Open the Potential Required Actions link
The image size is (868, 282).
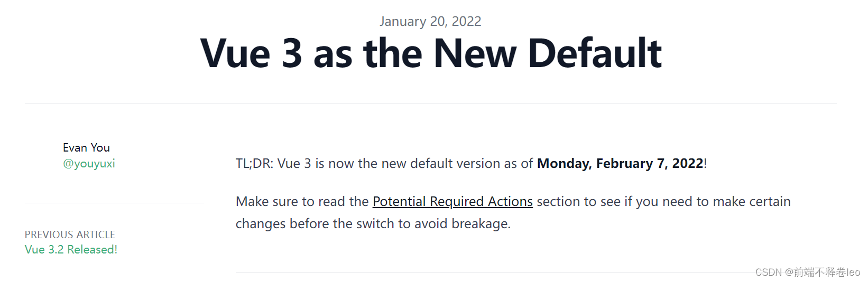[x=453, y=202]
